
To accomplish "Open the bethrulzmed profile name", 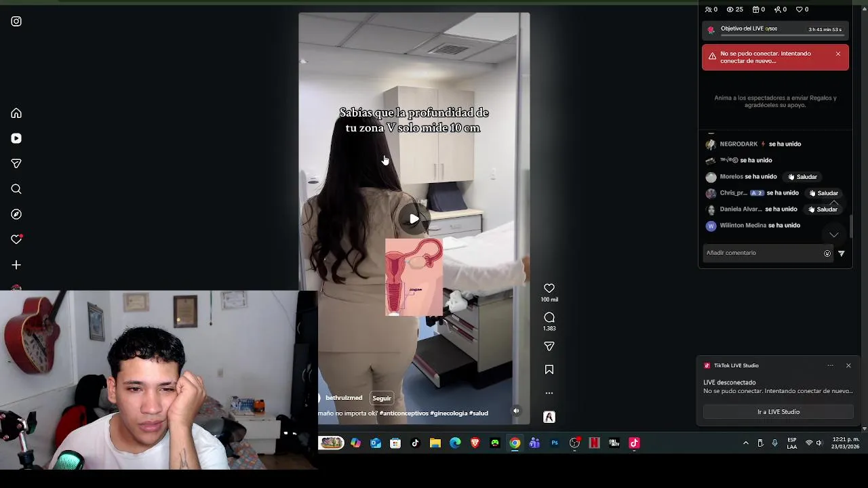I will [x=344, y=398].
